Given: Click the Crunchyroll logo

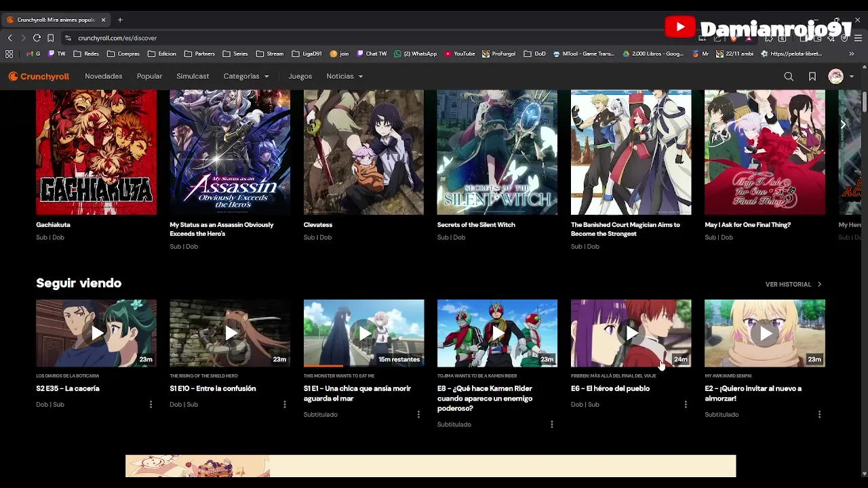Looking at the screenshot, I should 39,77.
